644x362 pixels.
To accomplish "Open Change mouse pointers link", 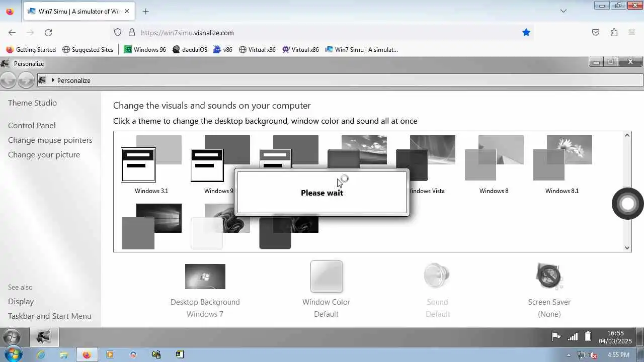I will click(x=50, y=140).
